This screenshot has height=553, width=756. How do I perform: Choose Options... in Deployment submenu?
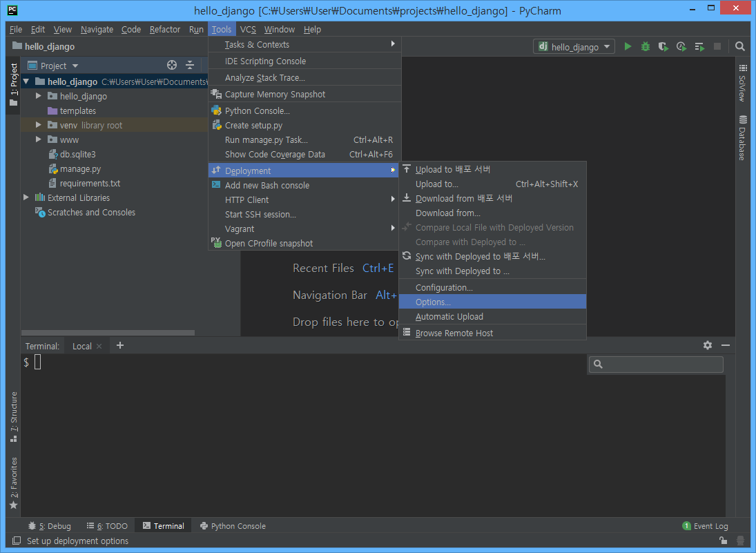pyautogui.click(x=492, y=302)
